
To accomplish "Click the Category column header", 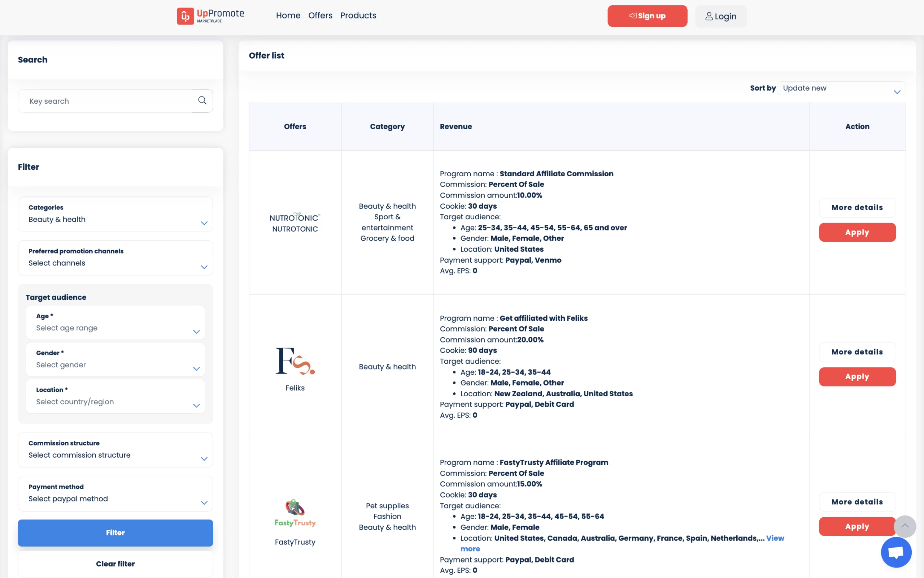I will coord(387,126).
